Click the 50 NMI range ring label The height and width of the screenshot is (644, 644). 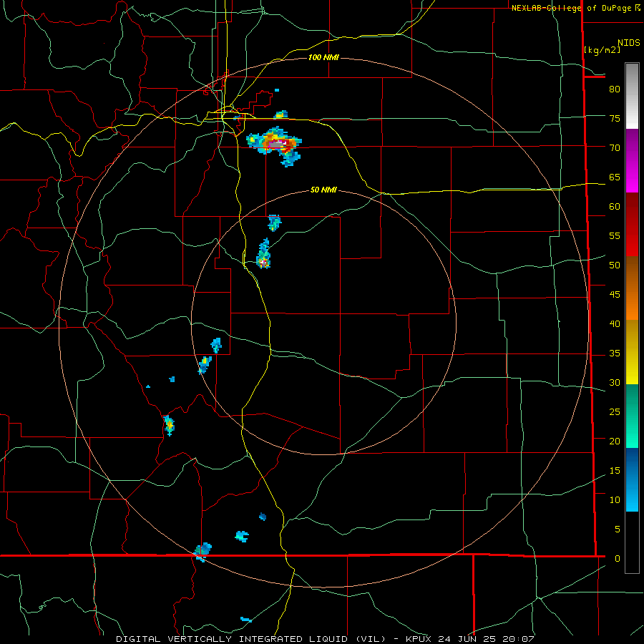tap(323, 190)
